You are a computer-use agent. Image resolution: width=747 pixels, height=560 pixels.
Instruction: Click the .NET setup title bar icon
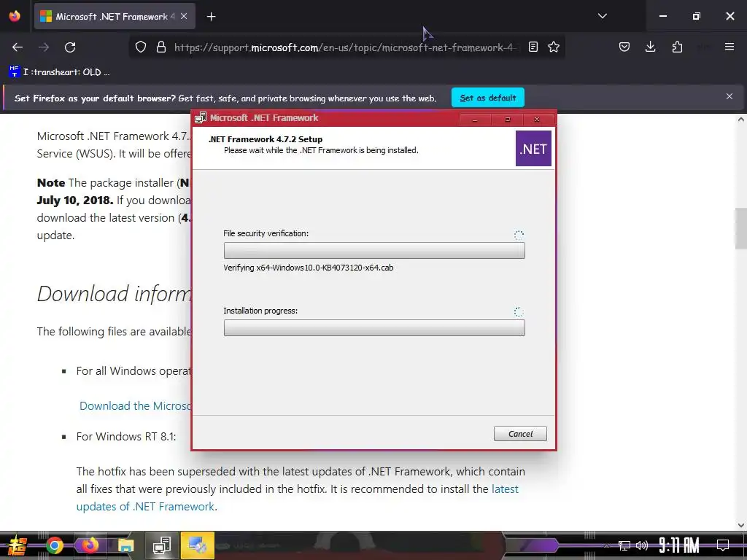201,118
